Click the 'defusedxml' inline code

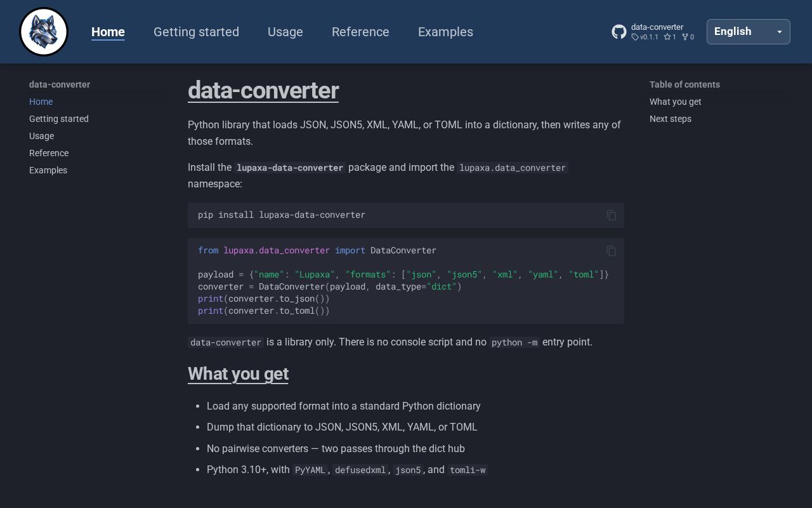click(x=360, y=470)
